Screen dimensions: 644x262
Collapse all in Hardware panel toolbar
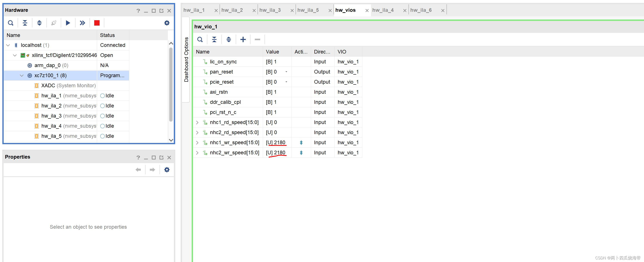(25, 23)
